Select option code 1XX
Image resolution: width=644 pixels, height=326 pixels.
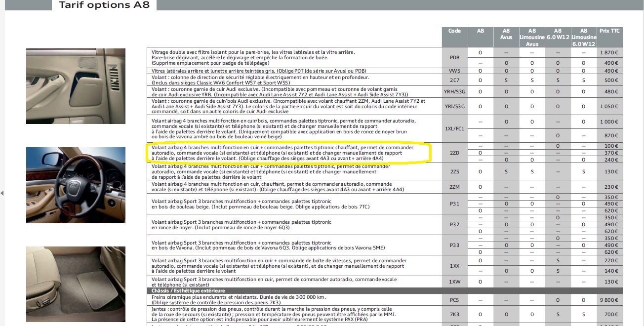[454, 266]
